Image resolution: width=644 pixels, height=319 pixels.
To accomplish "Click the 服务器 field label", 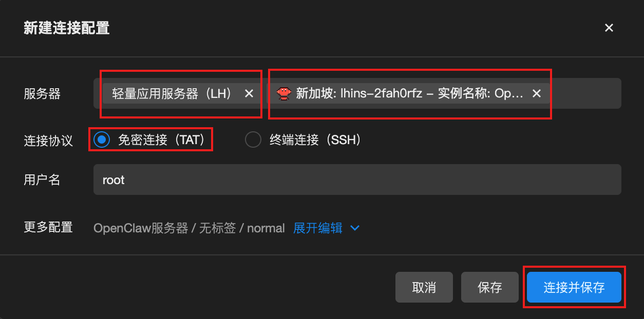I will click(42, 93).
